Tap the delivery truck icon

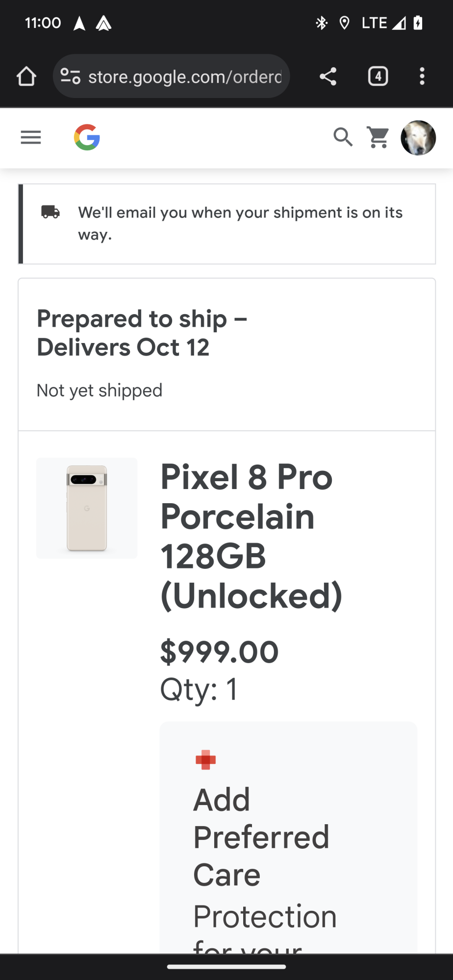(x=50, y=212)
